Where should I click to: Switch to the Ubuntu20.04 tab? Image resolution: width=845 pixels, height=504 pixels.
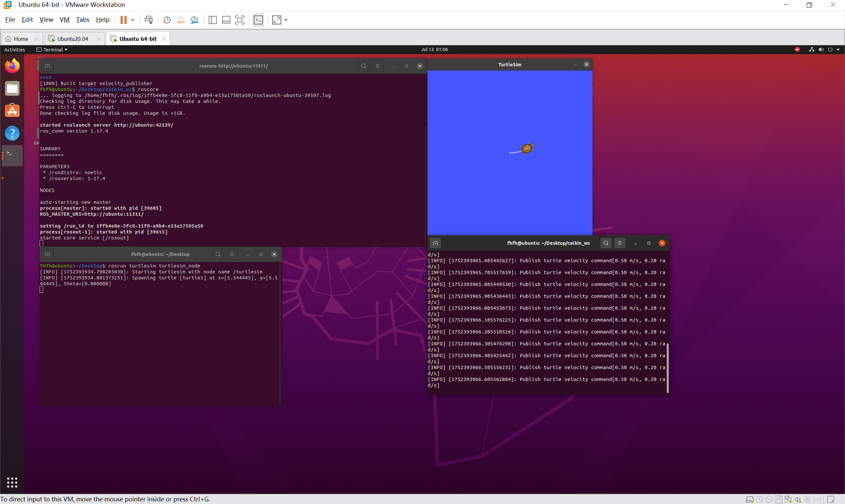[72, 39]
